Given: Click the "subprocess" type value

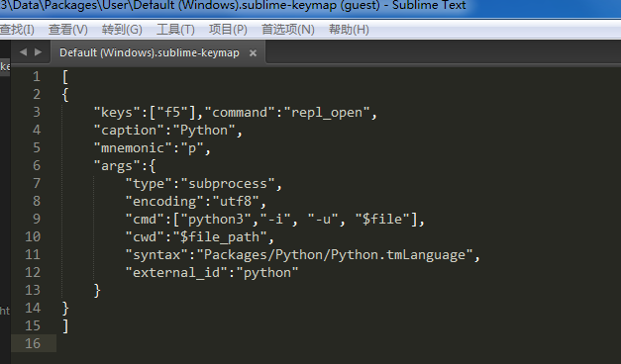Looking at the screenshot, I should [228, 184].
